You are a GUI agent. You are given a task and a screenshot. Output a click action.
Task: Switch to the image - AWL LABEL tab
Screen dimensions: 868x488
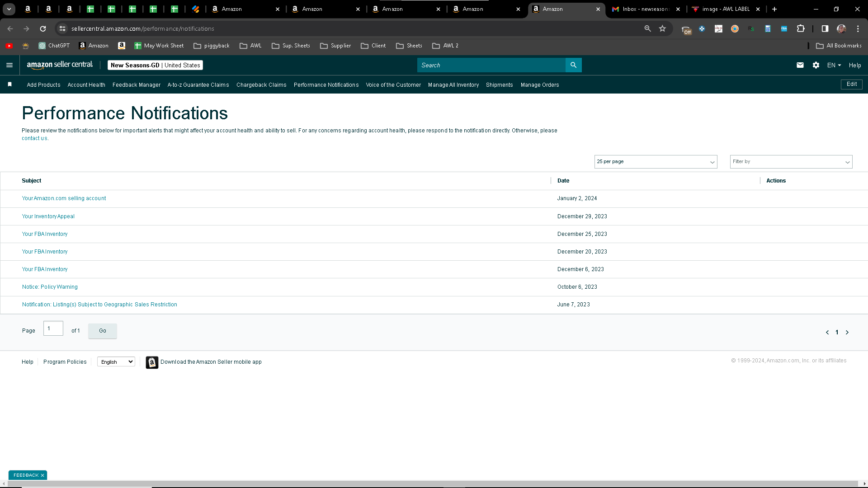click(726, 9)
